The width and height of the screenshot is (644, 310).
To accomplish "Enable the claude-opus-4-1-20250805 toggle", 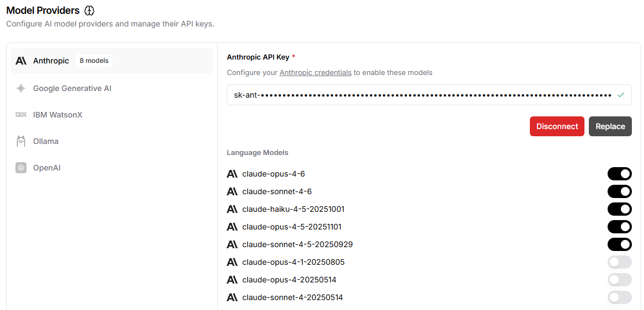I will pyautogui.click(x=619, y=262).
